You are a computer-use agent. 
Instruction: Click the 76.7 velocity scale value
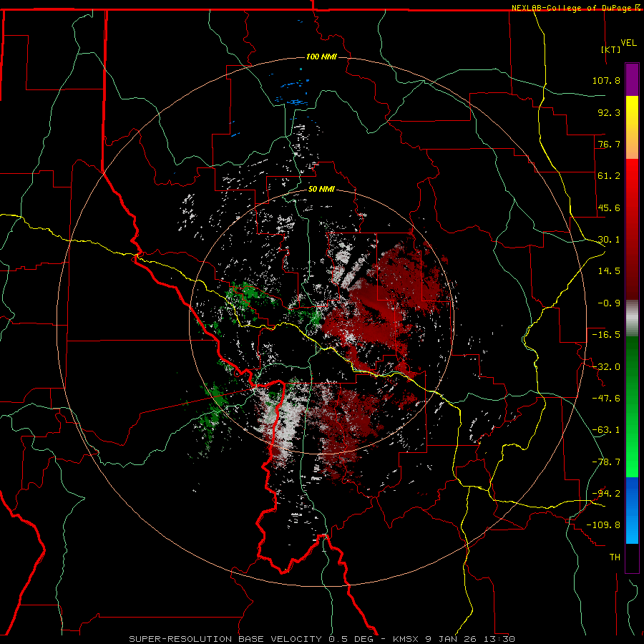pos(609,144)
